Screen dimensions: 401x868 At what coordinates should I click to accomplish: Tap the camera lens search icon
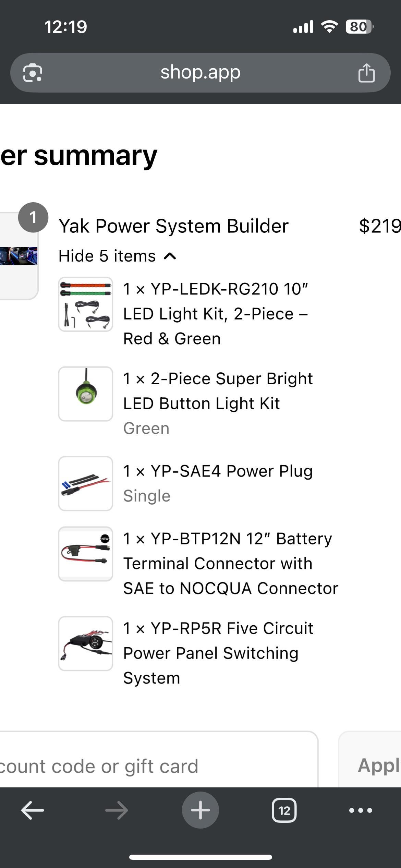33,73
